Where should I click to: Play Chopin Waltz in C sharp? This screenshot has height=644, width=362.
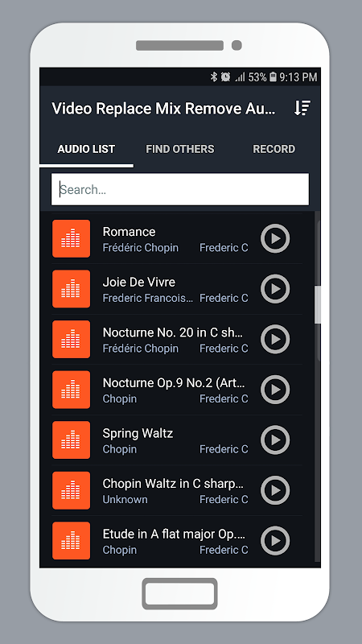pos(275,490)
